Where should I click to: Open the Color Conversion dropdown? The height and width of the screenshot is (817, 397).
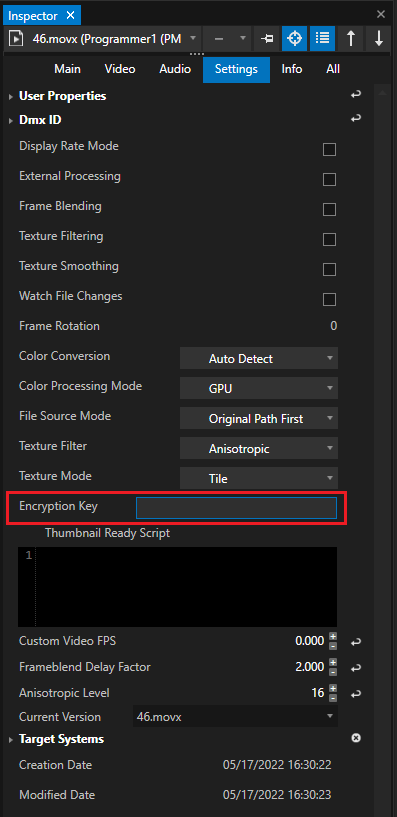point(259,358)
